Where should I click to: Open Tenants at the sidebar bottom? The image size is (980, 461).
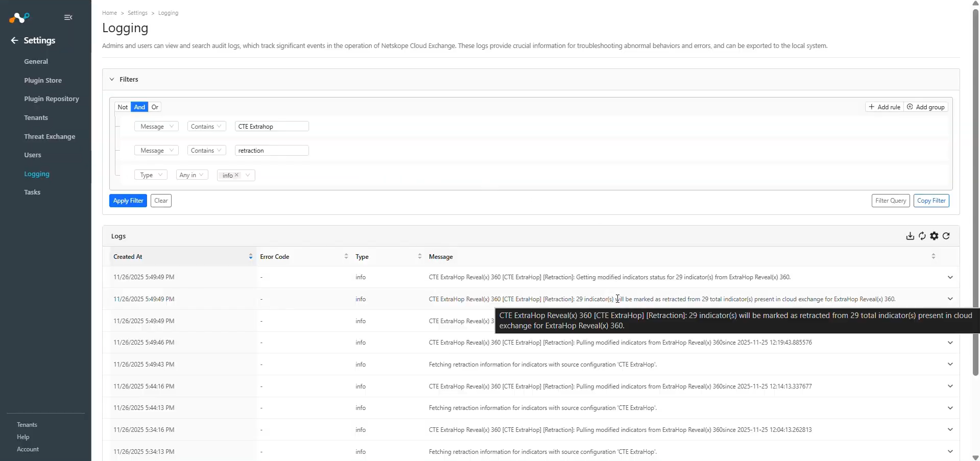click(x=27, y=425)
